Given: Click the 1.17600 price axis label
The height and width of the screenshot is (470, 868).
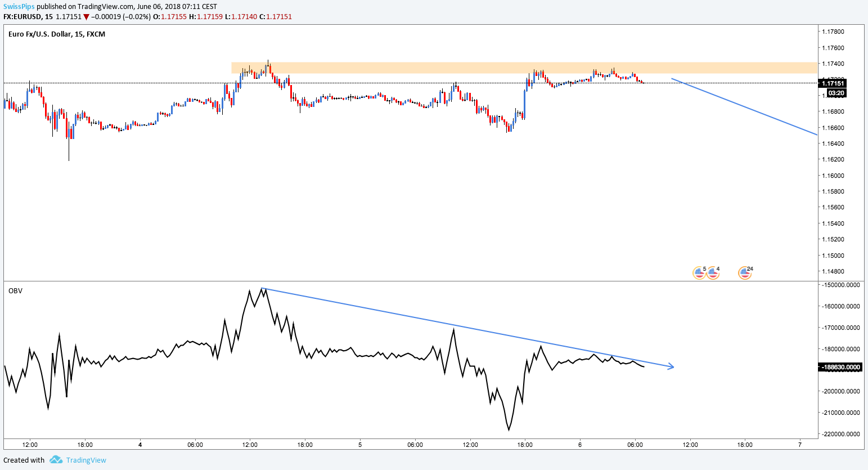Looking at the screenshot, I should coord(833,48).
